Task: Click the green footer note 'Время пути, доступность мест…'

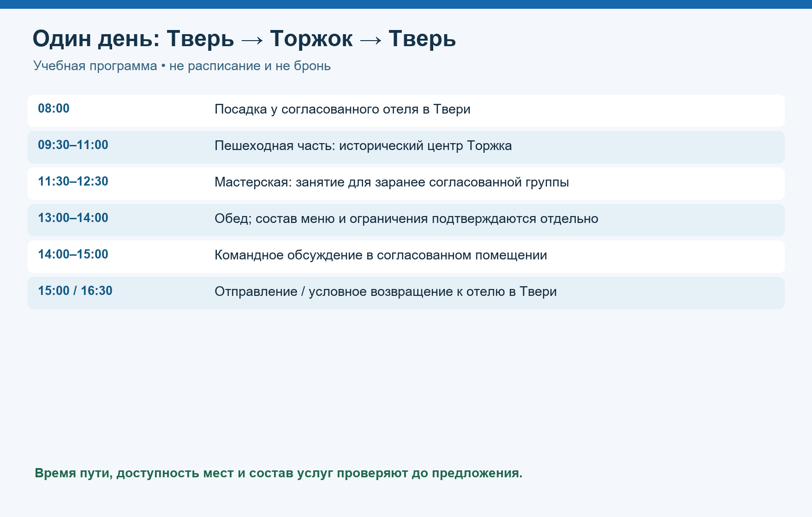Action: pos(279,473)
